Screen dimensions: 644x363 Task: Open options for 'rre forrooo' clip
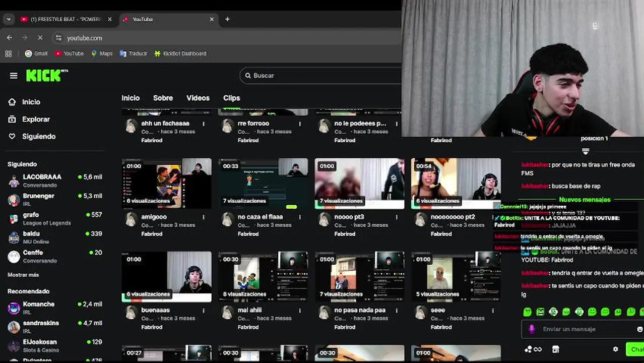(x=300, y=124)
